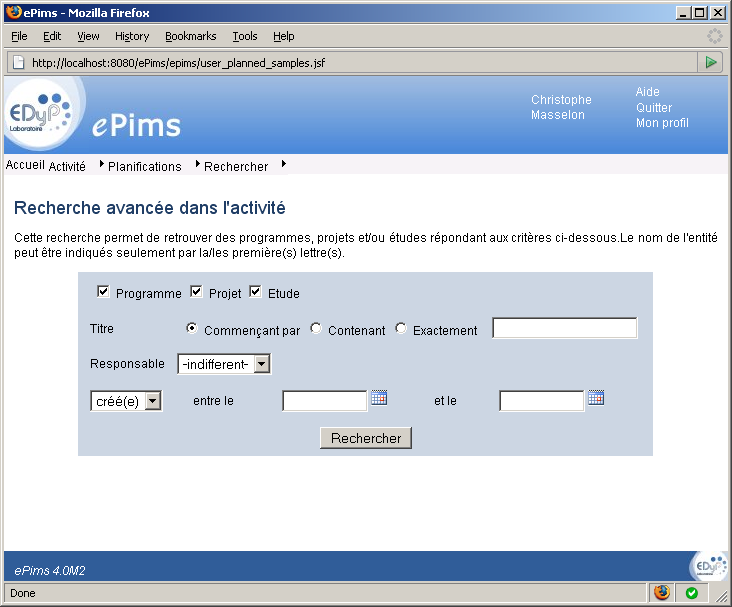Click the green Go arrow in address bar

(x=710, y=62)
